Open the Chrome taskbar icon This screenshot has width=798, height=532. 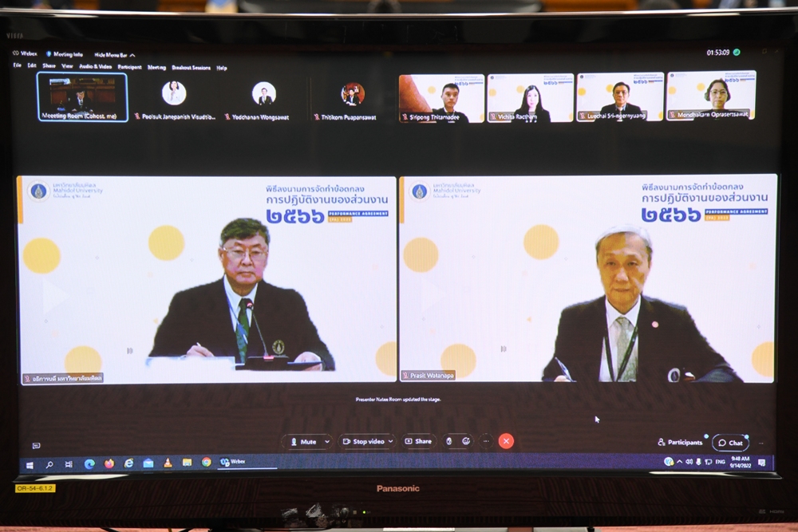(x=207, y=462)
